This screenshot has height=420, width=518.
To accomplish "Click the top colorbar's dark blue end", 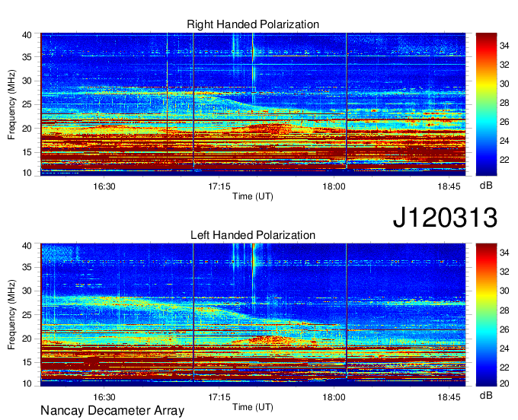I will click(x=486, y=170).
